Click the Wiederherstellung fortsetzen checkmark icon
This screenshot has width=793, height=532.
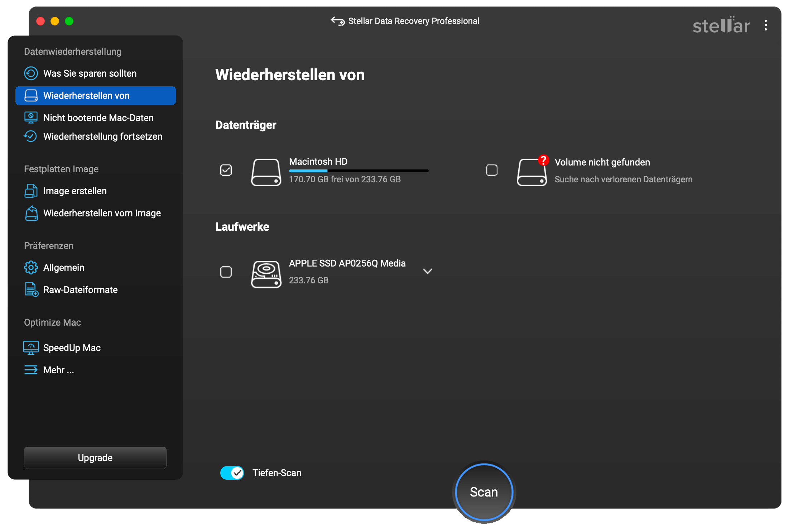(30, 136)
